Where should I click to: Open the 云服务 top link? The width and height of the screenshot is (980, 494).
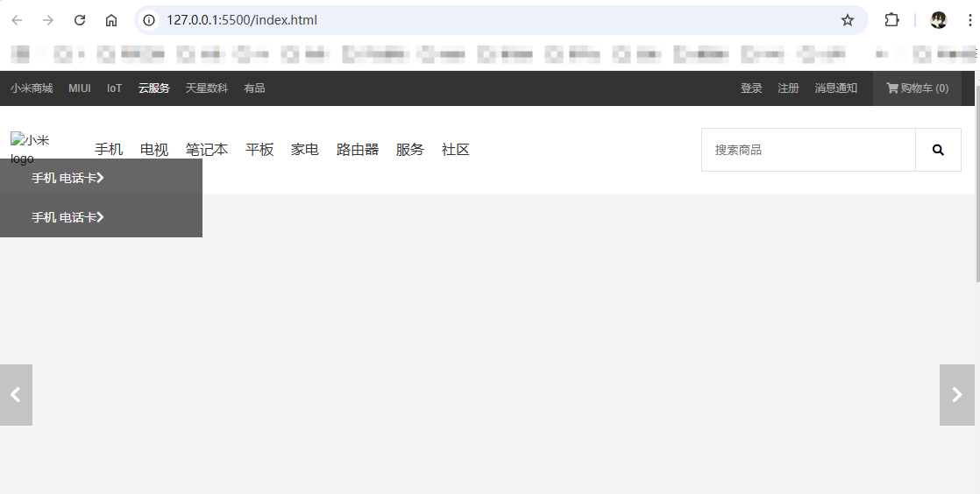click(153, 88)
